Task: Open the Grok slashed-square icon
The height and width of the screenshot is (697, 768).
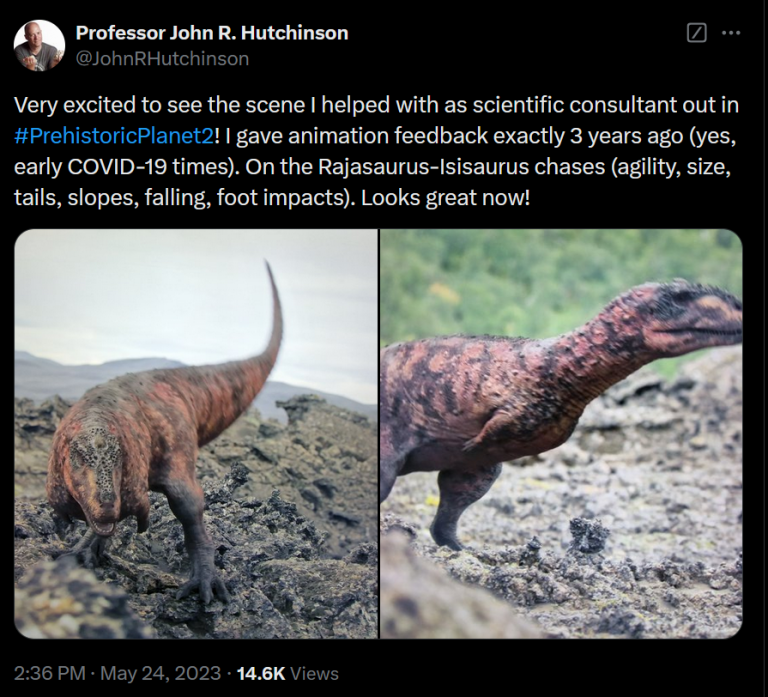Action: pyautogui.click(x=698, y=33)
